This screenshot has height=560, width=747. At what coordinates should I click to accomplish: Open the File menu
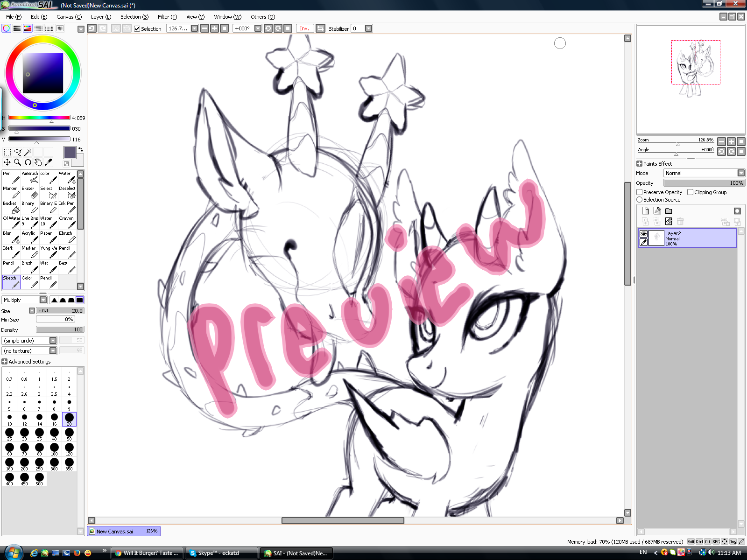14,17
